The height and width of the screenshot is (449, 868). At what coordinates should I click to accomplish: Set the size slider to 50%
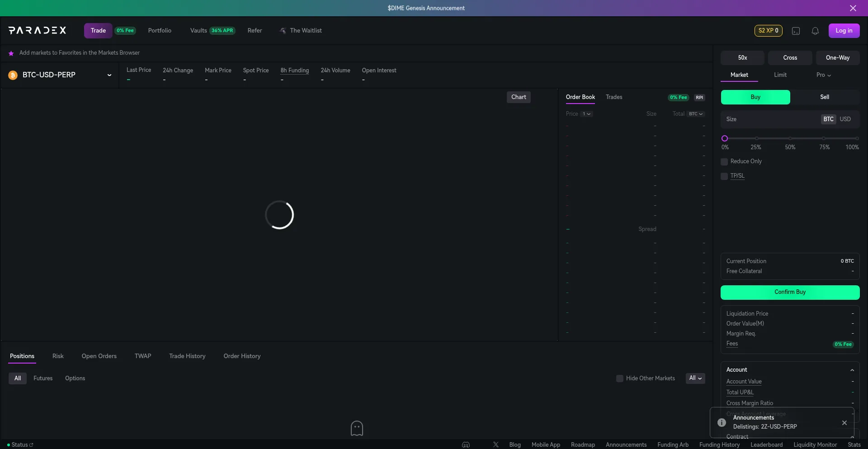tap(790, 138)
